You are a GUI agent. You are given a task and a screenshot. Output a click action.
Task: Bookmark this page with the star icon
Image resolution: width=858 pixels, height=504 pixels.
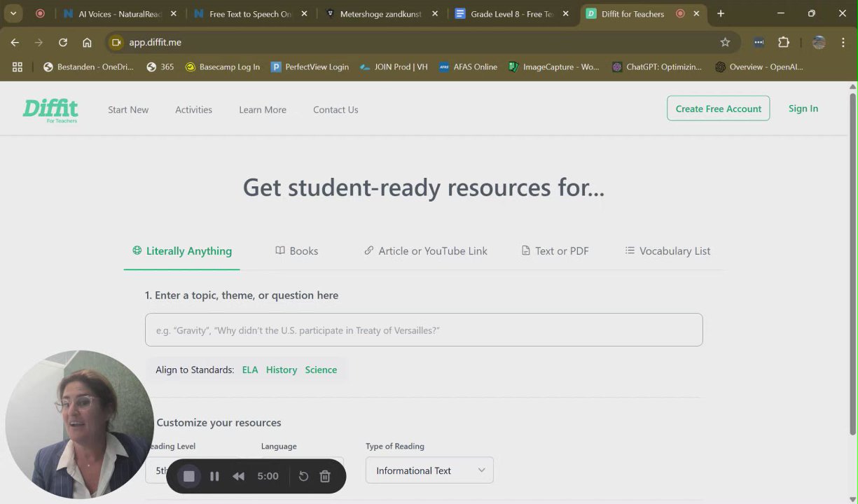pyautogui.click(x=725, y=42)
